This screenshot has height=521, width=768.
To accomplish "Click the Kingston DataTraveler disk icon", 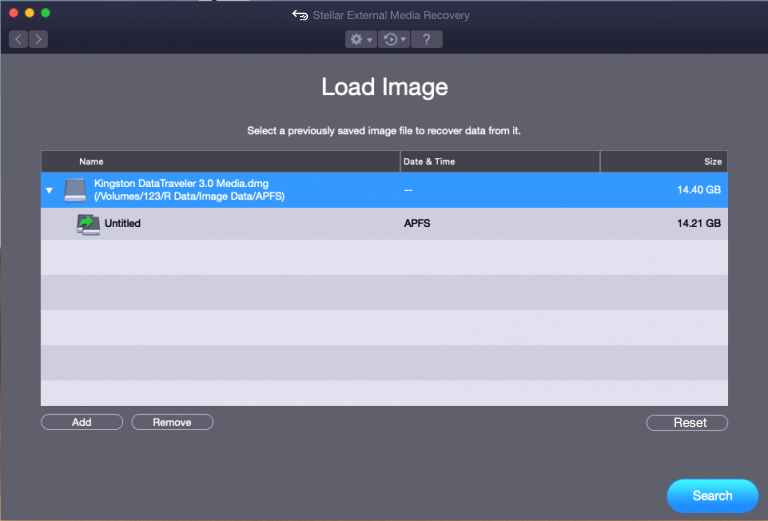I will pyautogui.click(x=75, y=190).
